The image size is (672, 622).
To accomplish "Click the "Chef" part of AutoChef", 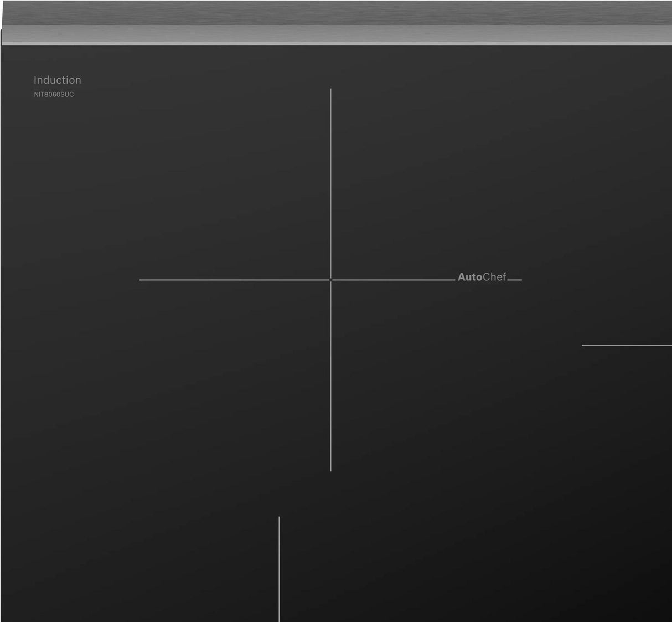I will click(x=494, y=277).
